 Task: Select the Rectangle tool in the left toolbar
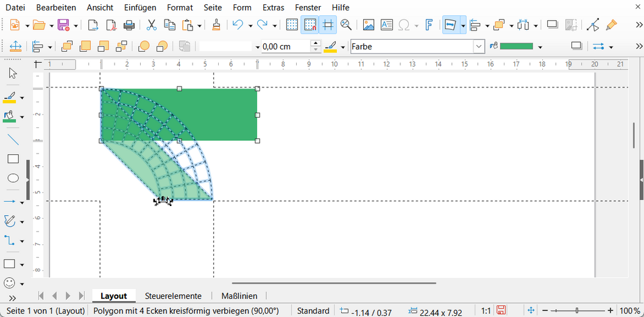tap(13, 159)
